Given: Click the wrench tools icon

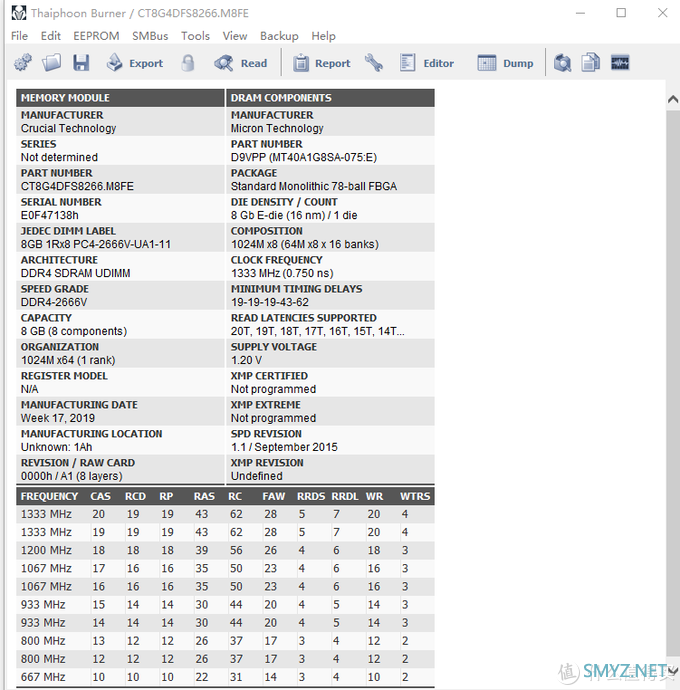Looking at the screenshot, I should point(374,63).
